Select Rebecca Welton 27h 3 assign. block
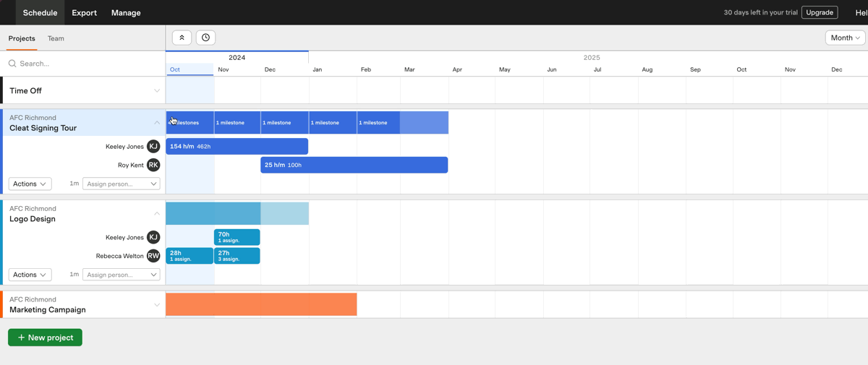868x365 pixels. pos(237,256)
